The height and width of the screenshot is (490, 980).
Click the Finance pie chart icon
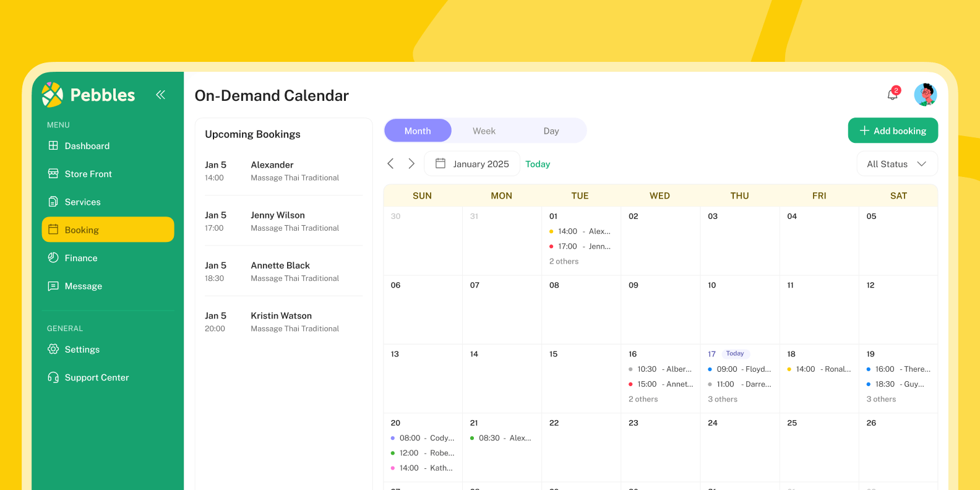[x=53, y=258]
